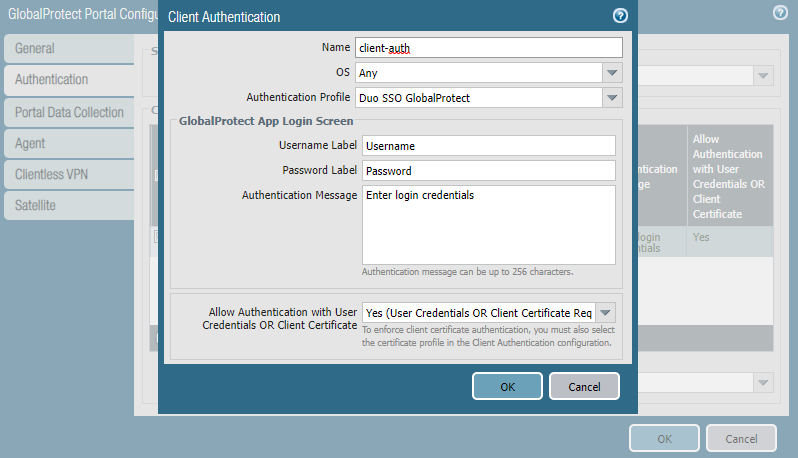
Task: Click the Authentication Message text area
Action: pyautogui.click(x=489, y=225)
